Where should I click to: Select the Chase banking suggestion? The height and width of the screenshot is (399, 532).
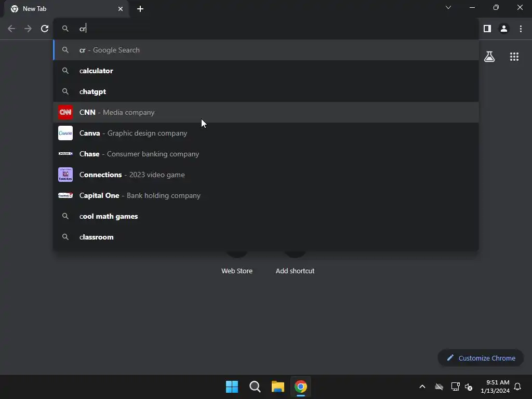(x=266, y=154)
